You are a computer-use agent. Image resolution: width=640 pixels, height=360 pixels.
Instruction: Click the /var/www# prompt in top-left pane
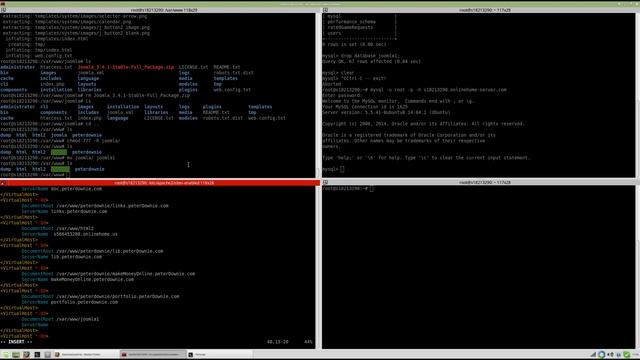(32, 175)
